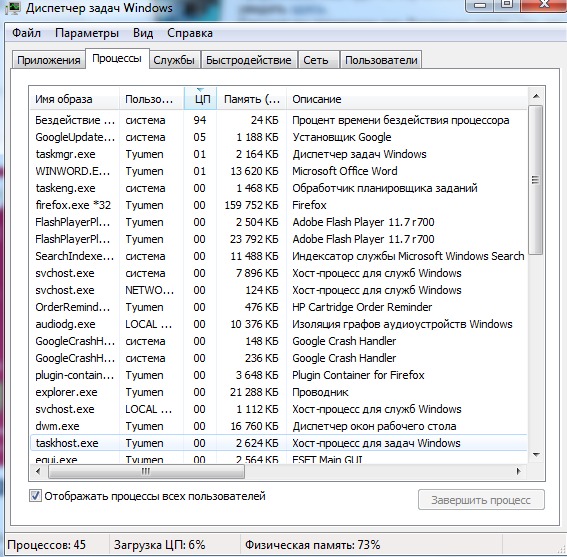Select the WINWORD.E... process row

(278, 171)
